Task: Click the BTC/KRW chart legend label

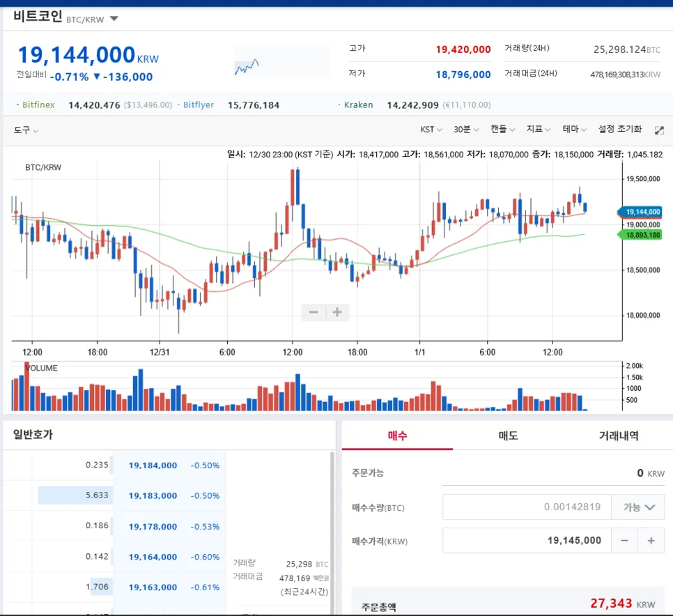Action: click(x=43, y=167)
